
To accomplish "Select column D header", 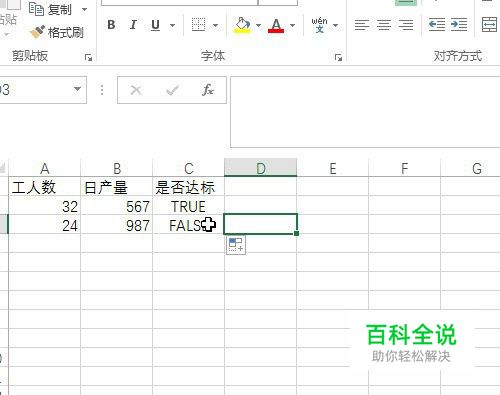I will pos(261,168).
